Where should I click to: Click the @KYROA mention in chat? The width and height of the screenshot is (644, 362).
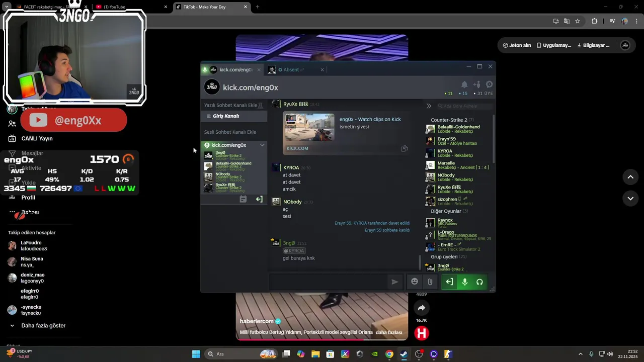[x=294, y=251]
